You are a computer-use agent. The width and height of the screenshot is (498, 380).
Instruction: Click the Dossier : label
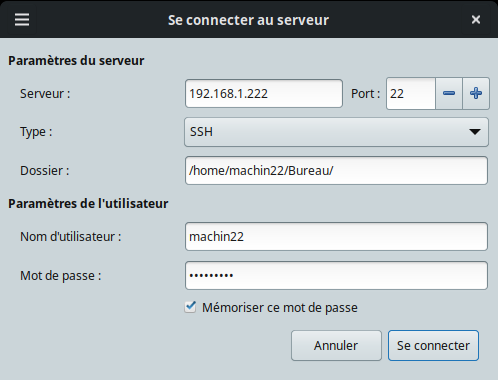pyautogui.click(x=45, y=171)
